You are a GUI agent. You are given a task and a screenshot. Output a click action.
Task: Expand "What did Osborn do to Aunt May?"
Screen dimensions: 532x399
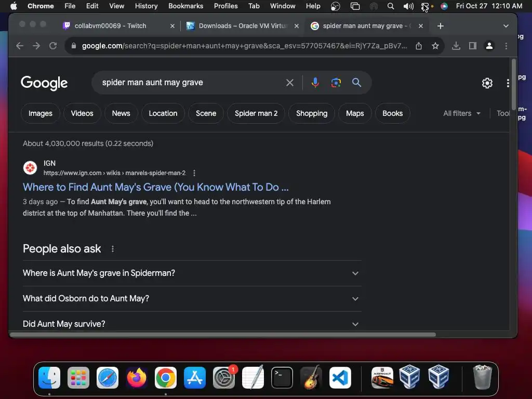(x=192, y=299)
